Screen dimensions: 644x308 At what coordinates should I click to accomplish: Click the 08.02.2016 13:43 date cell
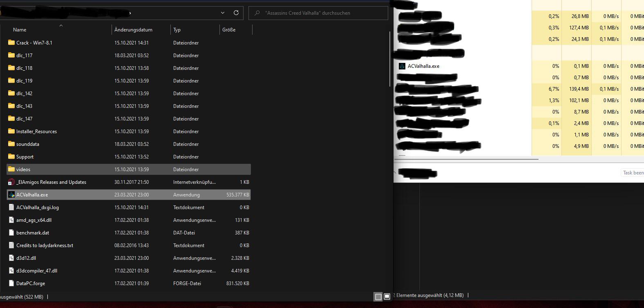click(132, 246)
